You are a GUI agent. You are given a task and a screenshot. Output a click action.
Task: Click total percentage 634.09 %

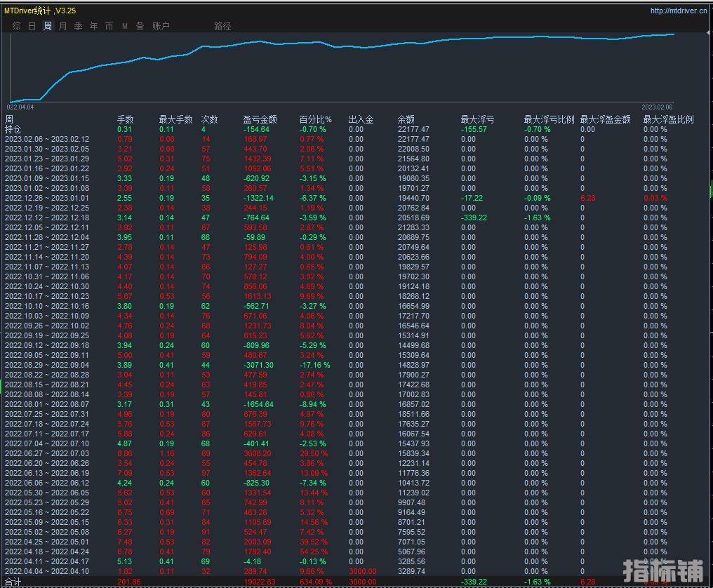315,582
